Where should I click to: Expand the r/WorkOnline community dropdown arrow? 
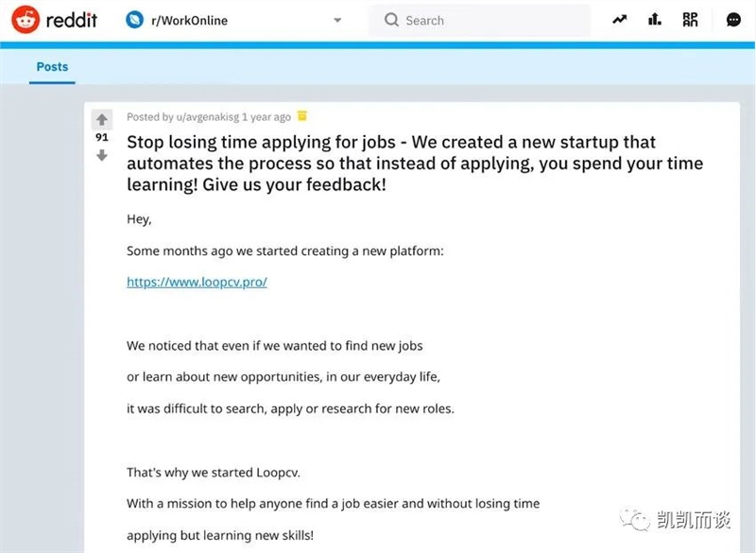(x=337, y=20)
